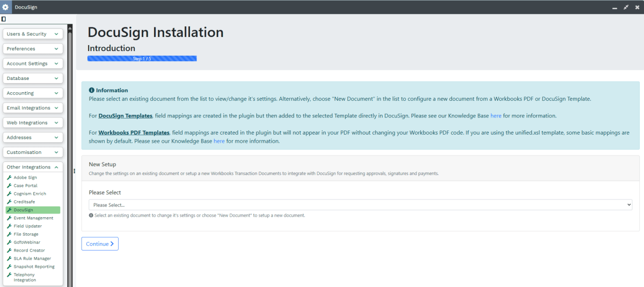Collapse the Other Integrations section
This screenshot has height=287, width=644.
33,167
